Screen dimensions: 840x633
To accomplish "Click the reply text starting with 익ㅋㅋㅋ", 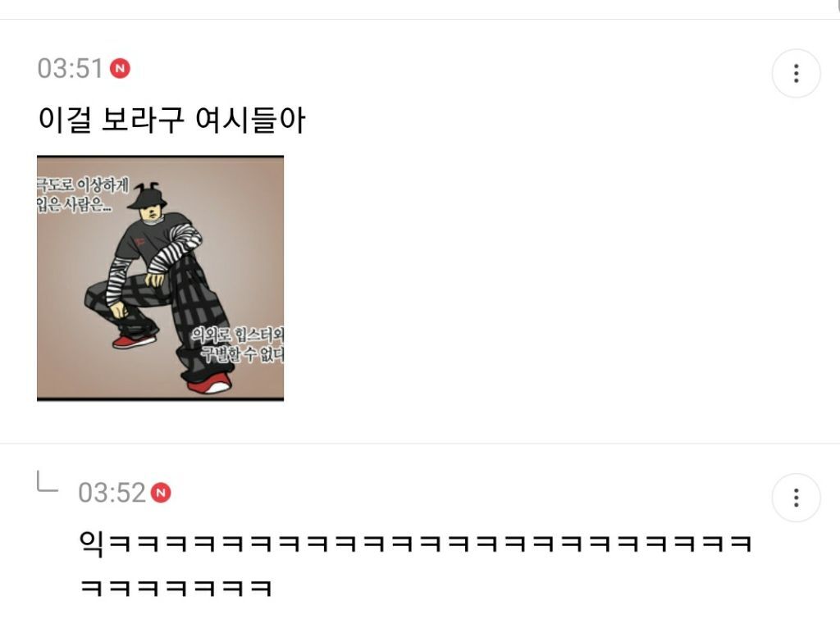I will pos(416,543).
